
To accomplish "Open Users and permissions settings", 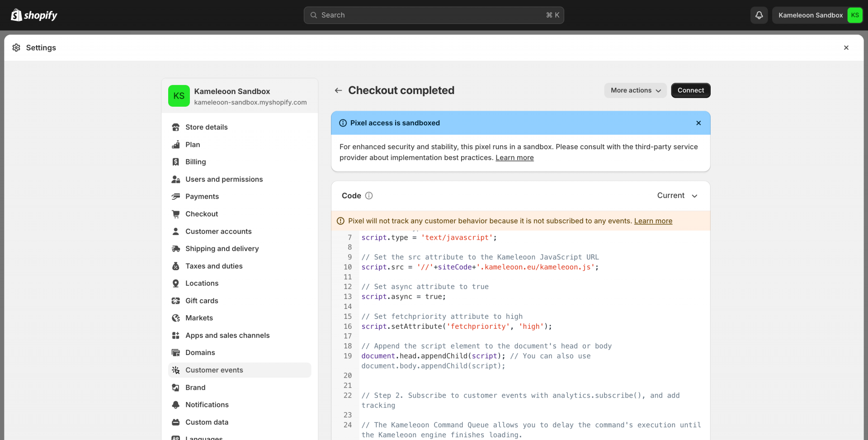I will (224, 180).
